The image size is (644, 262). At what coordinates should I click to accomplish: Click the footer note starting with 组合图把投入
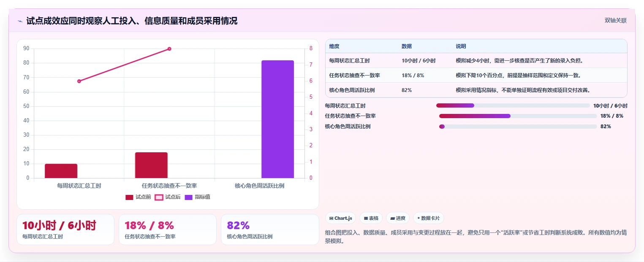(x=476, y=237)
